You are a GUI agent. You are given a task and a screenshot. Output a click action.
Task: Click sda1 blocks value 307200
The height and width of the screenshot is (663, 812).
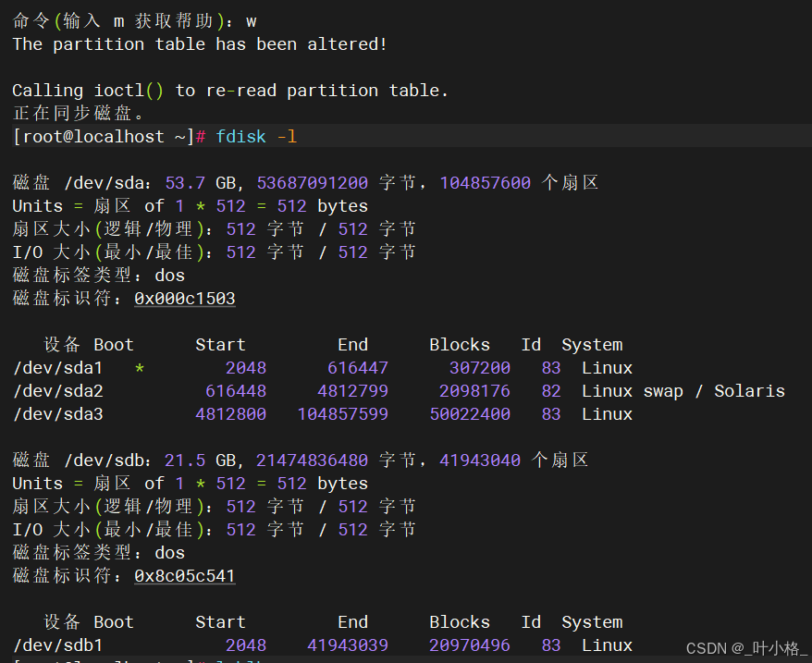(480, 368)
